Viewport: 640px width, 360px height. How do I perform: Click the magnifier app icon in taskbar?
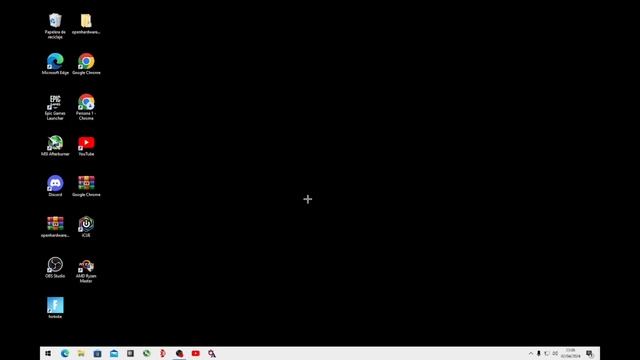pyautogui.click(x=212, y=353)
